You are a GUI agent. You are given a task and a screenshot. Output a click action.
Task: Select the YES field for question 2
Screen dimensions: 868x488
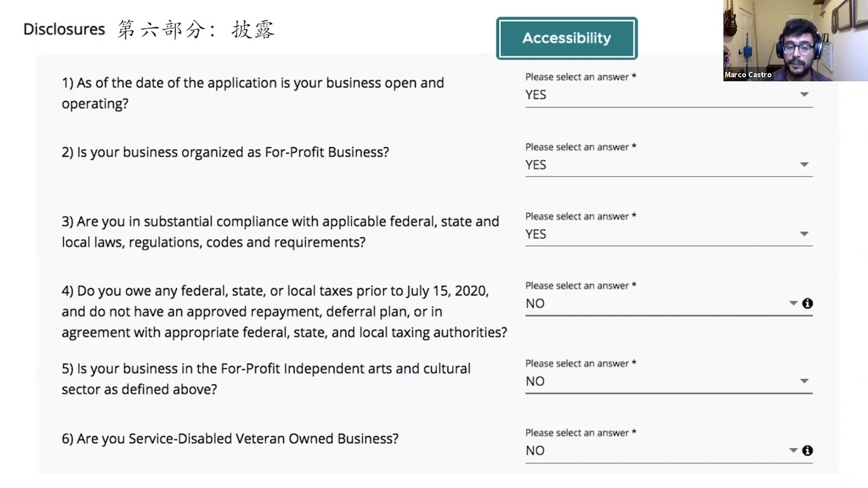coord(669,165)
